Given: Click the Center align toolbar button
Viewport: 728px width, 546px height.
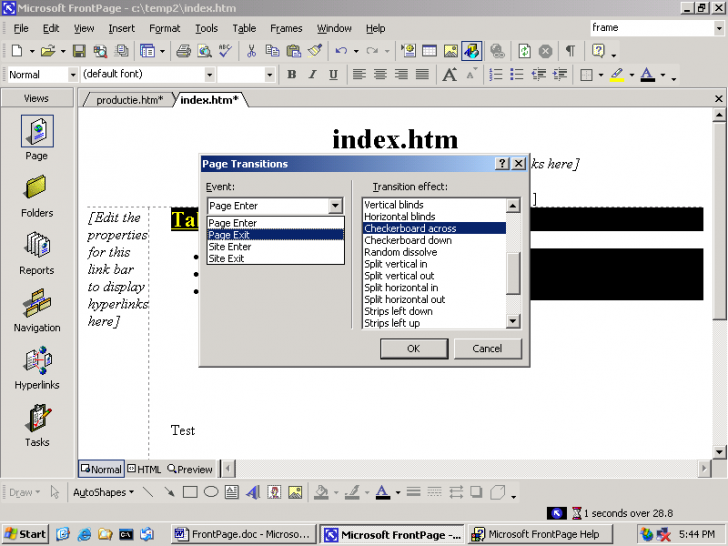Looking at the screenshot, I should (x=381, y=75).
